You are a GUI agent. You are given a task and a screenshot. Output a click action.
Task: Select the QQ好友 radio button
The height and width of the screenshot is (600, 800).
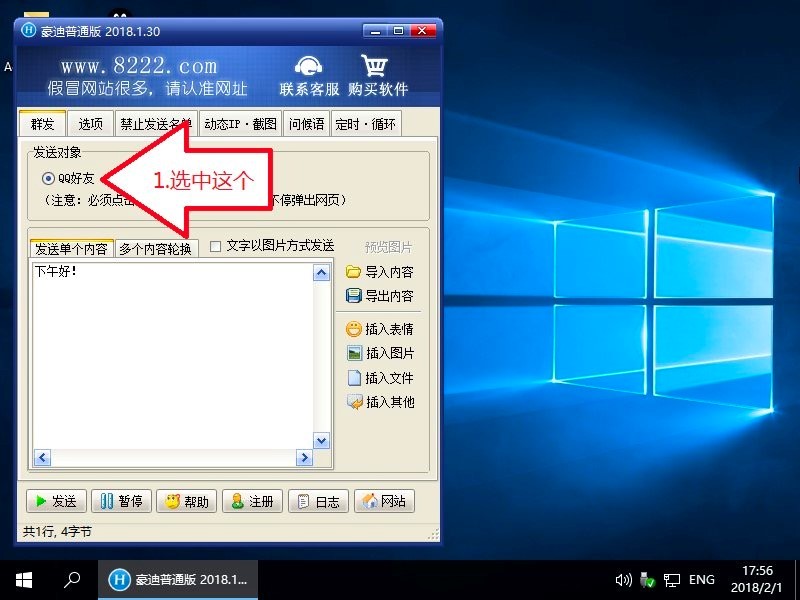click(x=48, y=179)
